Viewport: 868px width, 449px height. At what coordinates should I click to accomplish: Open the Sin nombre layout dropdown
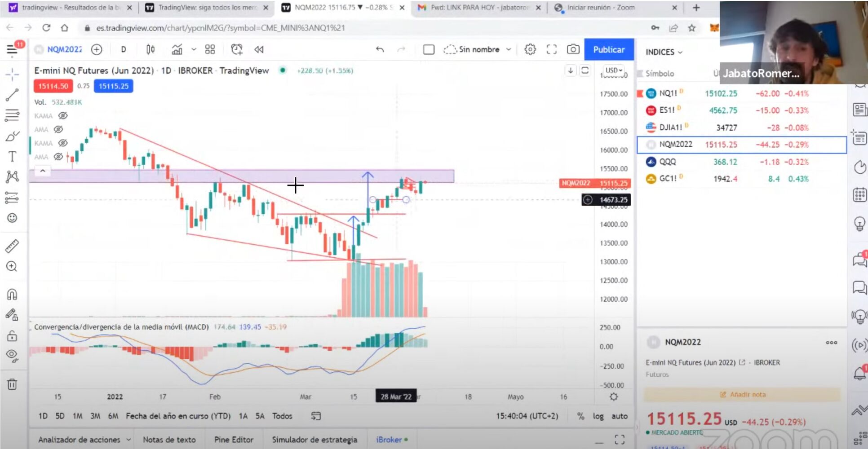[x=509, y=49]
